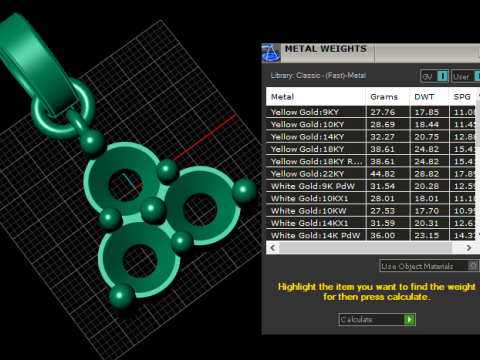The width and height of the screenshot is (480, 360).
Task: Click the Metal column header
Action: click(316, 97)
